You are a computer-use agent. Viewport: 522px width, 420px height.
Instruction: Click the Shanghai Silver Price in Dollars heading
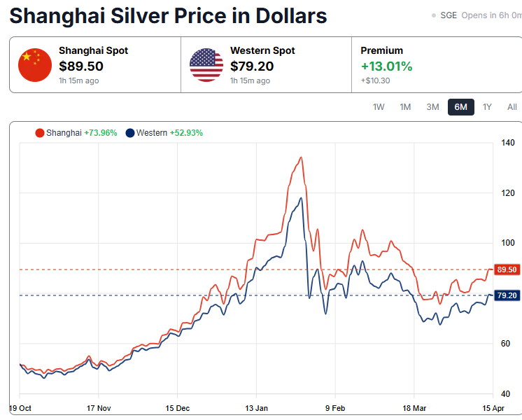(x=168, y=15)
